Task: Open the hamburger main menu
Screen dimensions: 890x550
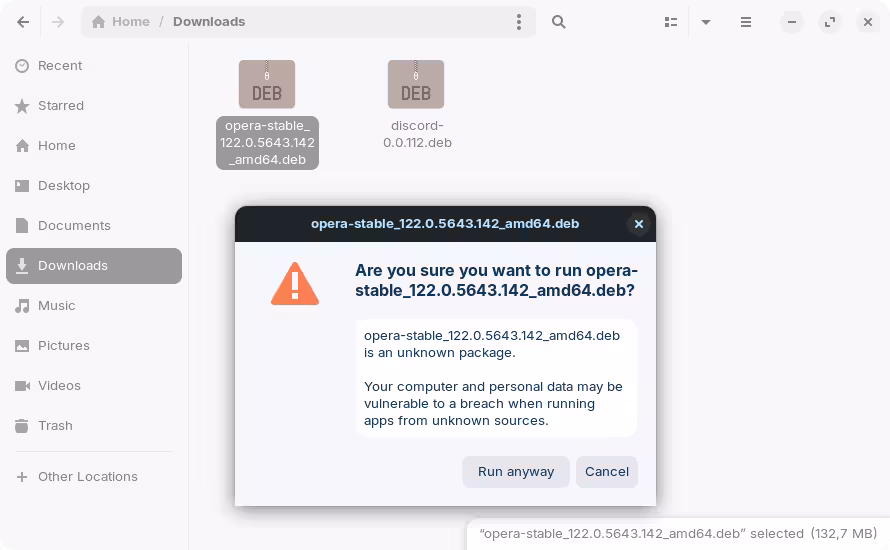Action: (x=746, y=22)
